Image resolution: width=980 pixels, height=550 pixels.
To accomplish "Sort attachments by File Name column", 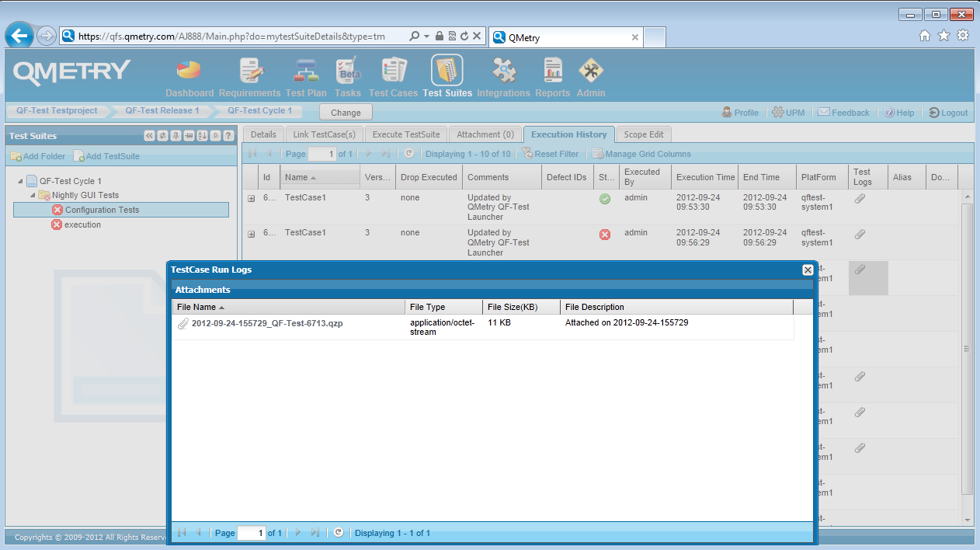I will coord(288,307).
